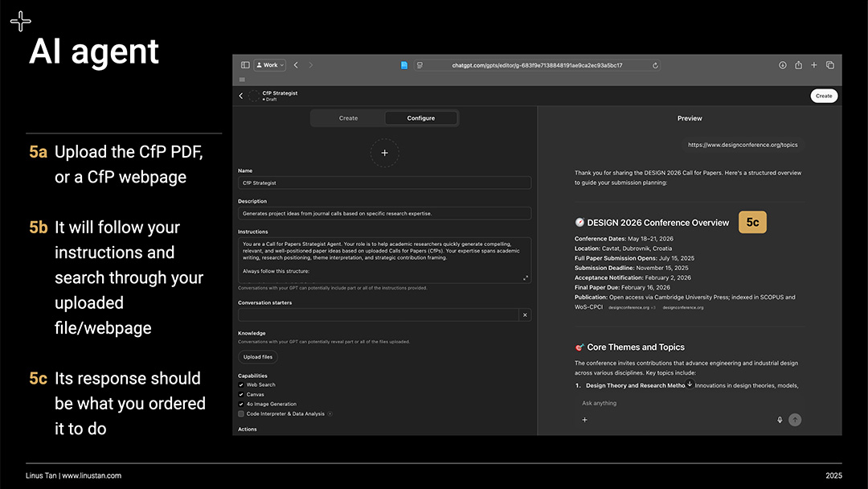This screenshot has width=868, height=489.
Task: Start voice dictation in the preview
Action: click(780, 420)
